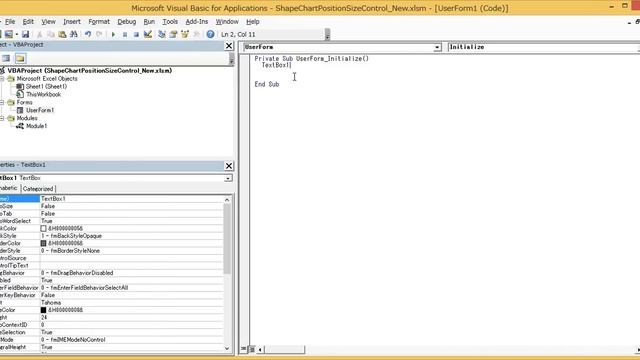This screenshot has height=360, width=640.
Task: Switch to Procedure View button
Action: click(244, 349)
